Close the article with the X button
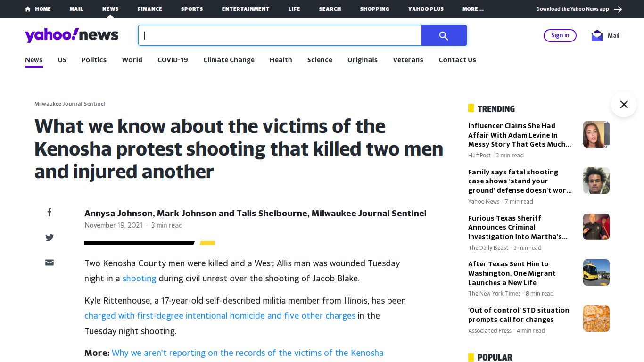This screenshot has width=644, height=362. (x=624, y=104)
